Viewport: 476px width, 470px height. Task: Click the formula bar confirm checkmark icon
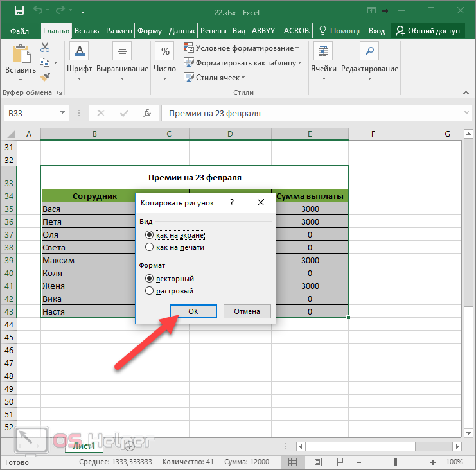point(124,113)
